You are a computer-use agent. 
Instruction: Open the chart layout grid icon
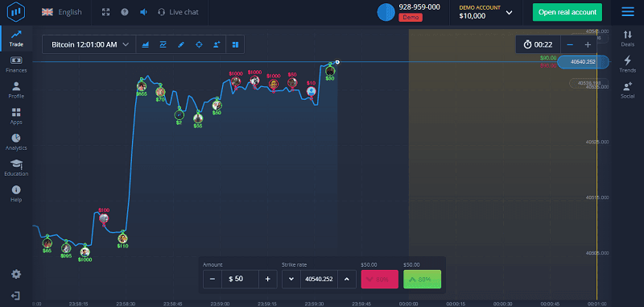pyautogui.click(x=235, y=44)
